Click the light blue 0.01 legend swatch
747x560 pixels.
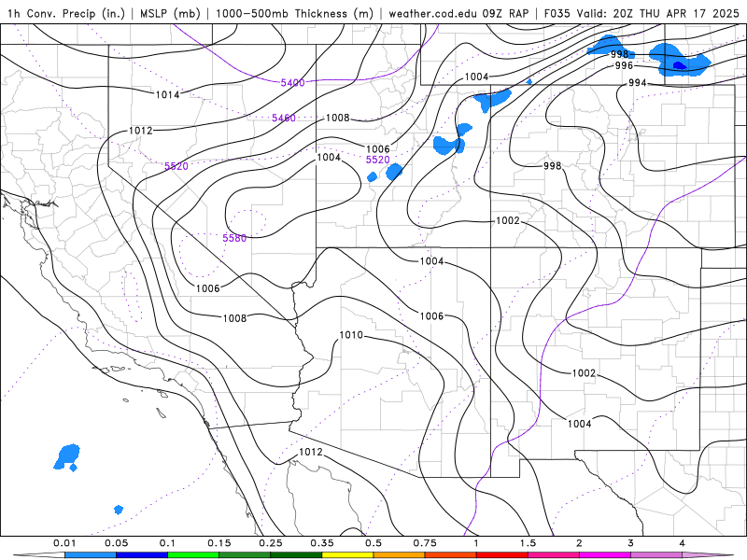pyautogui.click(x=91, y=555)
